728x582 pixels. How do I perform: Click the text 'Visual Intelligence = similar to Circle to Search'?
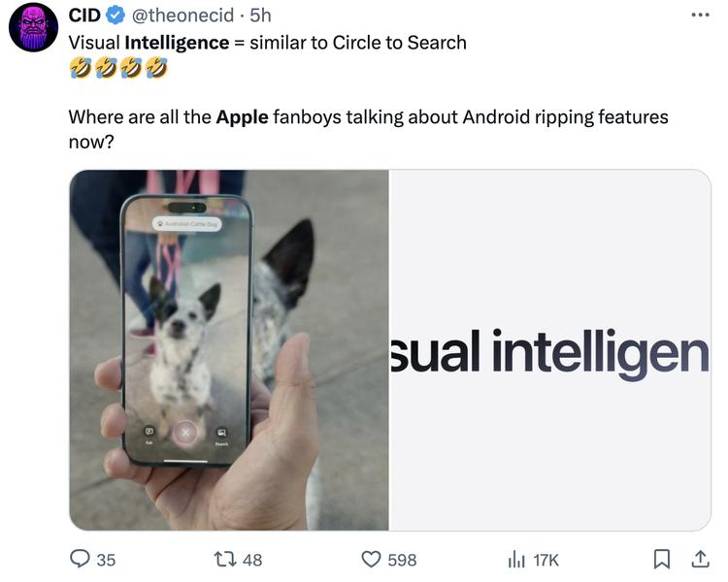pyautogui.click(x=267, y=43)
